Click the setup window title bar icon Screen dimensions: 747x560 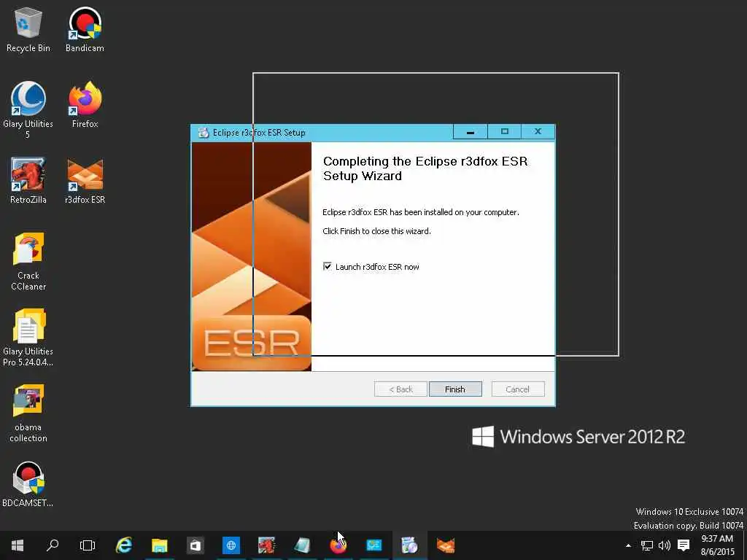coord(204,133)
